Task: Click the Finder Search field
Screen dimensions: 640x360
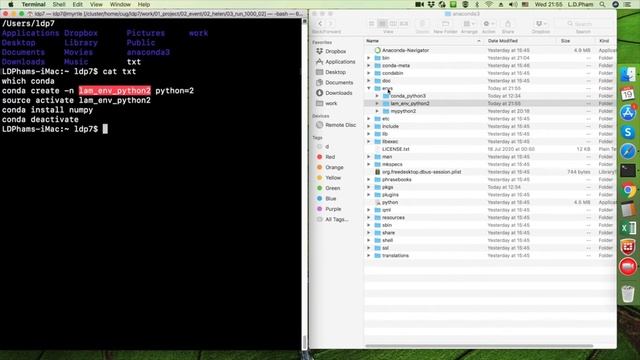Action: pyautogui.click(x=583, y=24)
